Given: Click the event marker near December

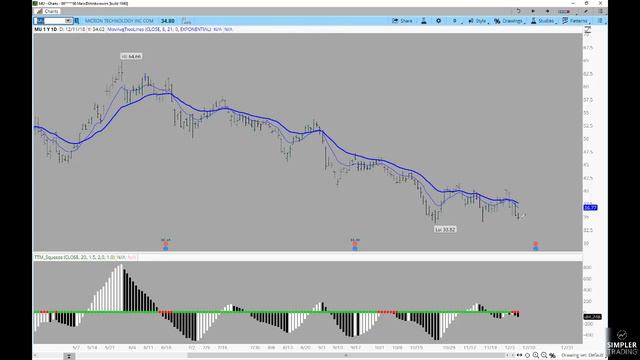Looking at the screenshot, I should pos(536,246).
